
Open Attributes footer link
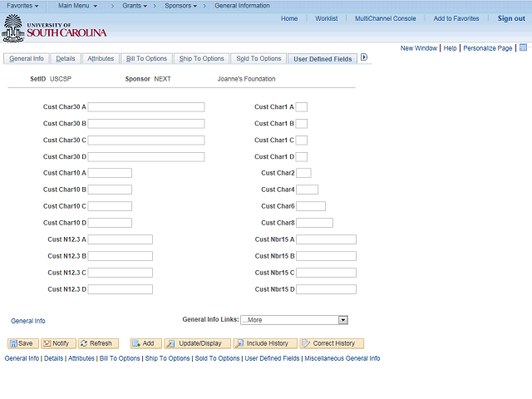coord(81,358)
